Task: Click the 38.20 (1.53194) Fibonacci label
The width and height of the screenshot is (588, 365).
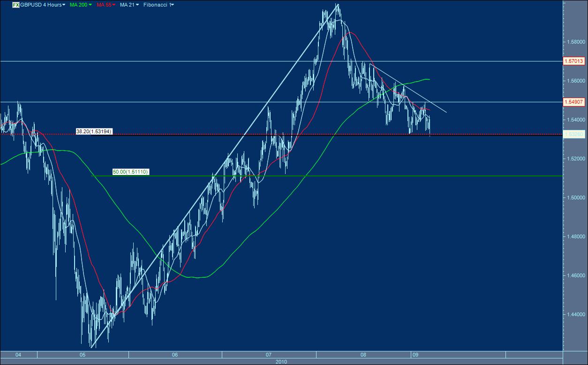Action: (x=94, y=131)
